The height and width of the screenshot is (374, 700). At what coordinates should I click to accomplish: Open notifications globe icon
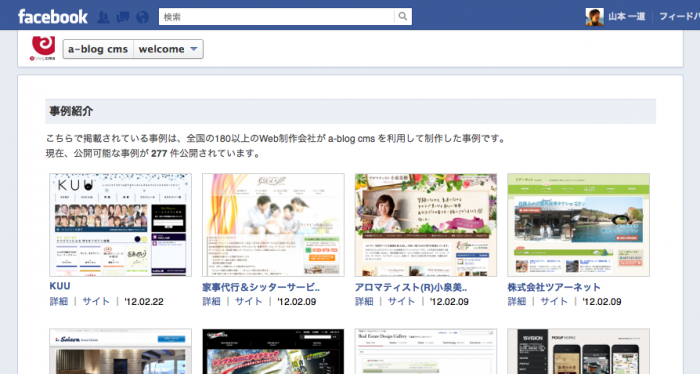coord(142,17)
